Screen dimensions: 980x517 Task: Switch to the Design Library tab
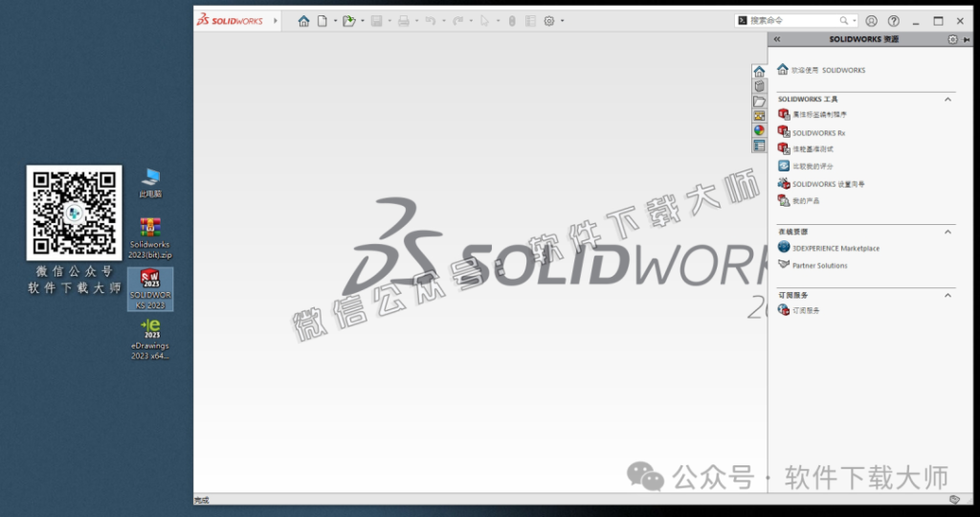759,86
